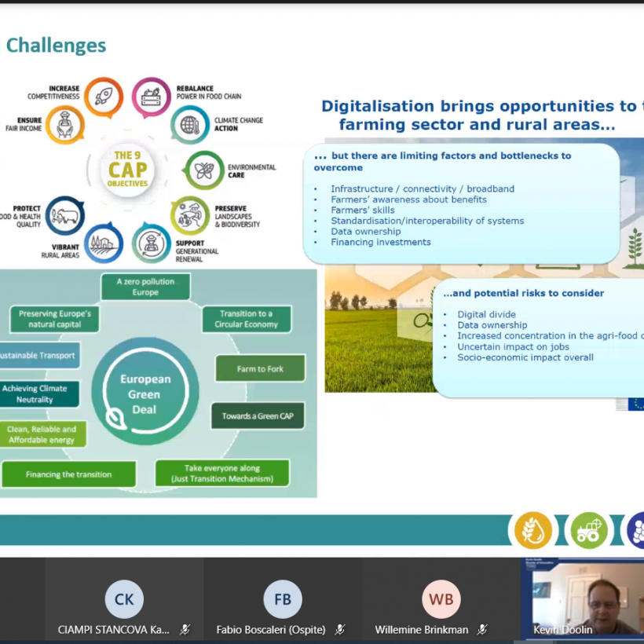Viewport: 644px width, 644px height.
Task: Click the green tractor icon in slide footer
Action: click(589, 530)
